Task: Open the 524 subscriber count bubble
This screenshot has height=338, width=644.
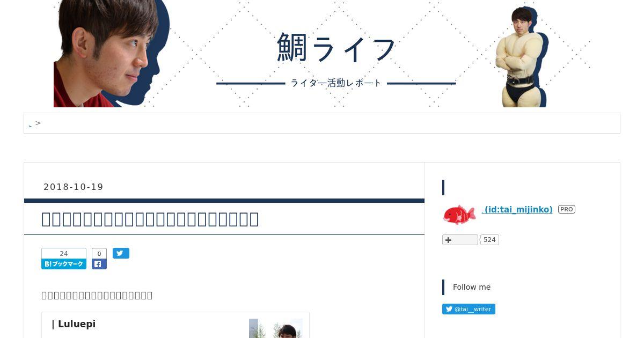Action: pos(489,240)
